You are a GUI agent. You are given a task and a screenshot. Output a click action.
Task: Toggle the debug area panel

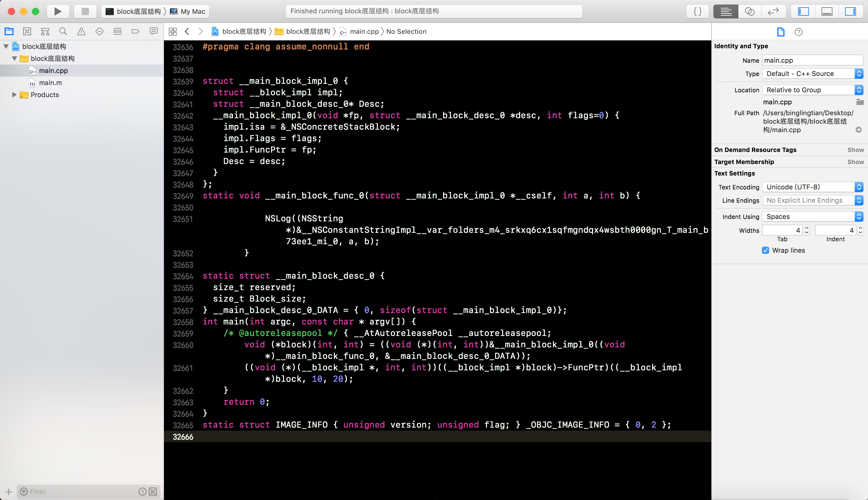coord(827,11)
